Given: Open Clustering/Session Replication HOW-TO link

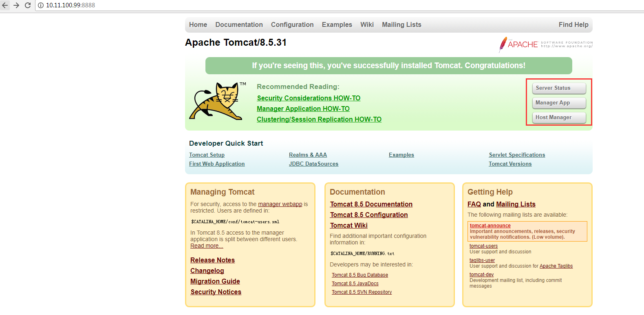Looking at the screenshot, I should 319,119.
